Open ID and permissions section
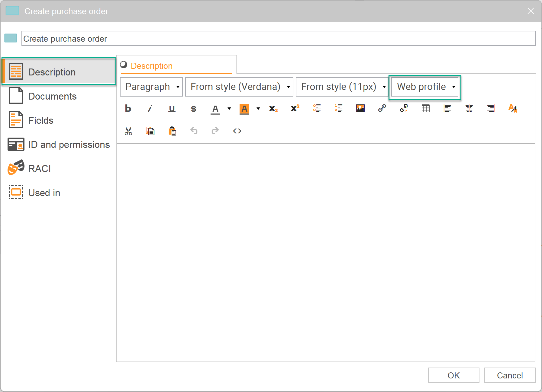The image size is (542, 392). tap(59, 144)
